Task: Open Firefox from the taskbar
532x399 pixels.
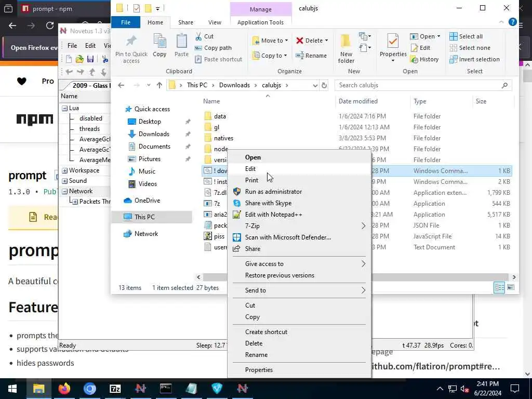Action: point(64,389)
